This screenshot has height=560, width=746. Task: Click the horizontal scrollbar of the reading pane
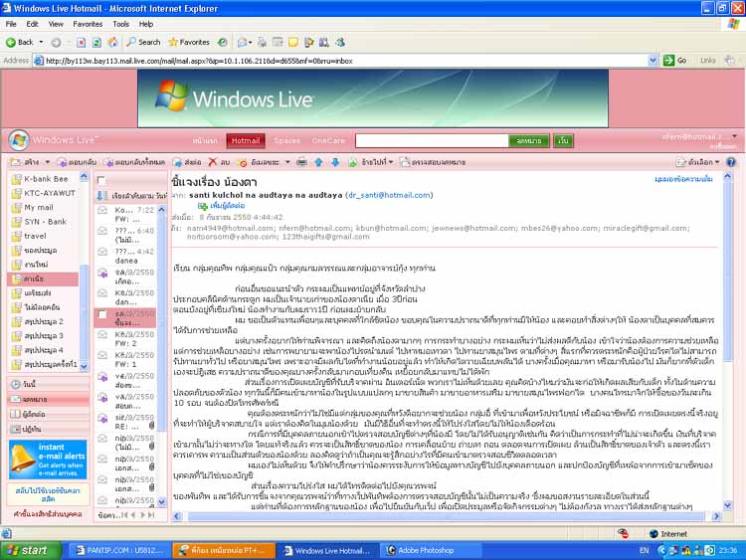point(447,516)
